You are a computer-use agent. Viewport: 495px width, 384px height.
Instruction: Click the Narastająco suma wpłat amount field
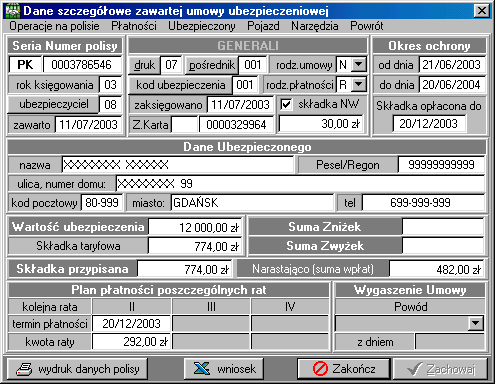(x=437, y=269)
